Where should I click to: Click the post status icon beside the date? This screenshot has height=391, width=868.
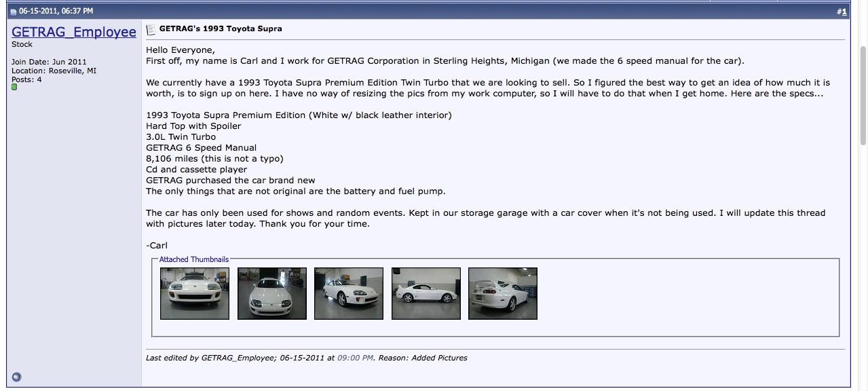click(x=13, y=12)
